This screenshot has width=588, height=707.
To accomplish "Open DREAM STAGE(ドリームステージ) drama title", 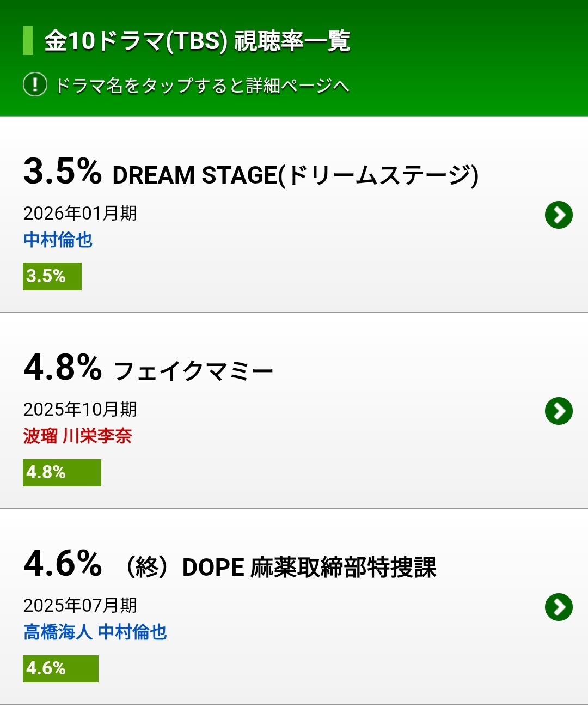I will [295, 175].
